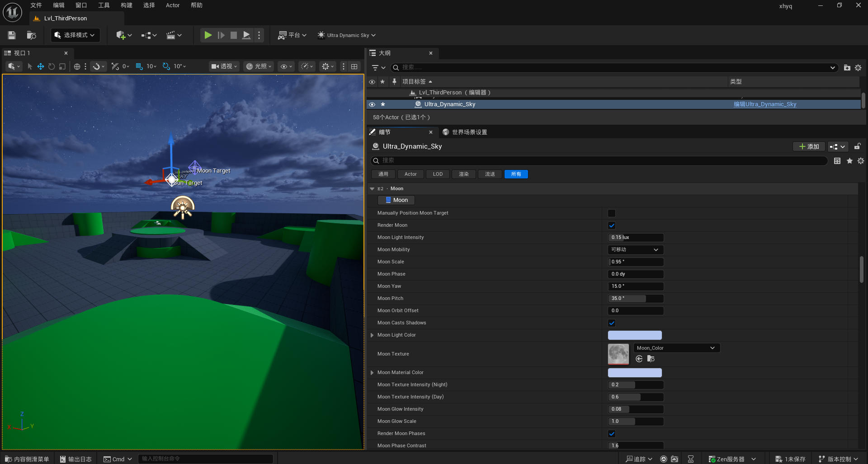Select the viewport translate (move) tool

pyautogui.click(x=41, y=66)
